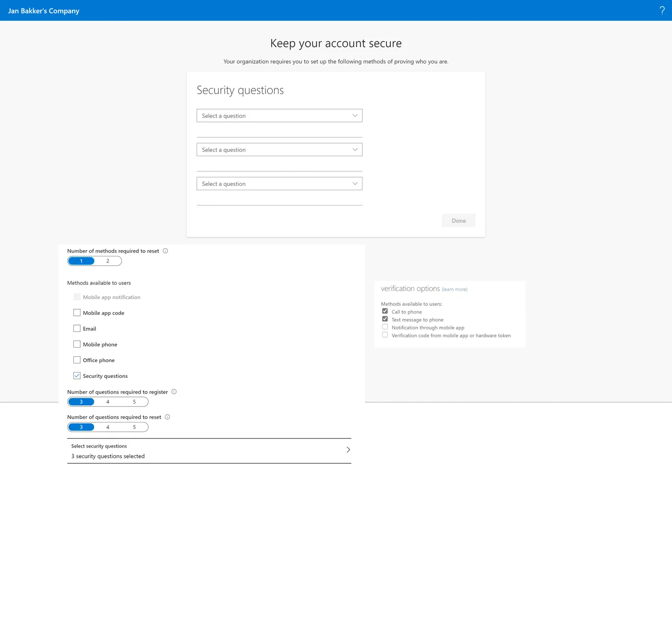
Task: Click the Security questions card heading
Action: 240,90
